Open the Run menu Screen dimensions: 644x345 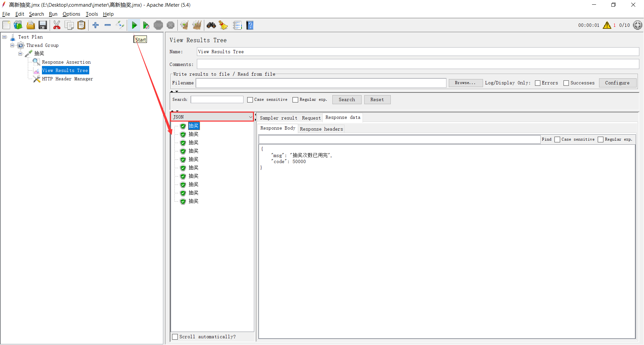pyautogui.click(x=53, y=14)
